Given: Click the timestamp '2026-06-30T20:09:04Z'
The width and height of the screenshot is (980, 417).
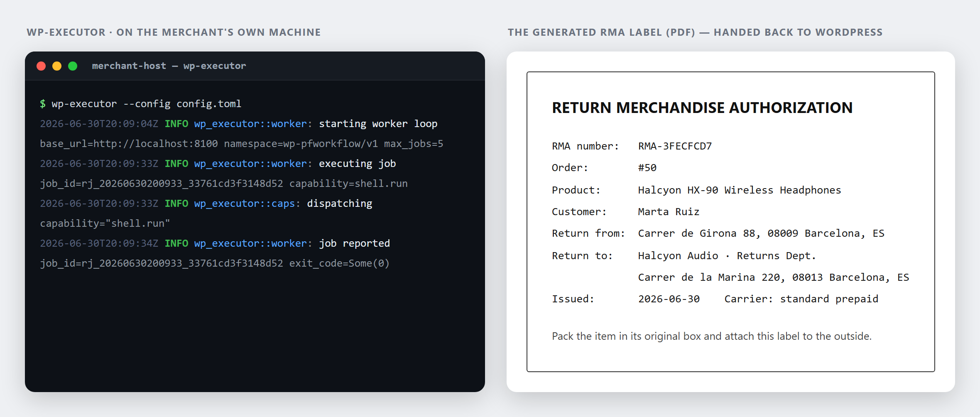Looking at the screenshot, I should click(99, 124).
